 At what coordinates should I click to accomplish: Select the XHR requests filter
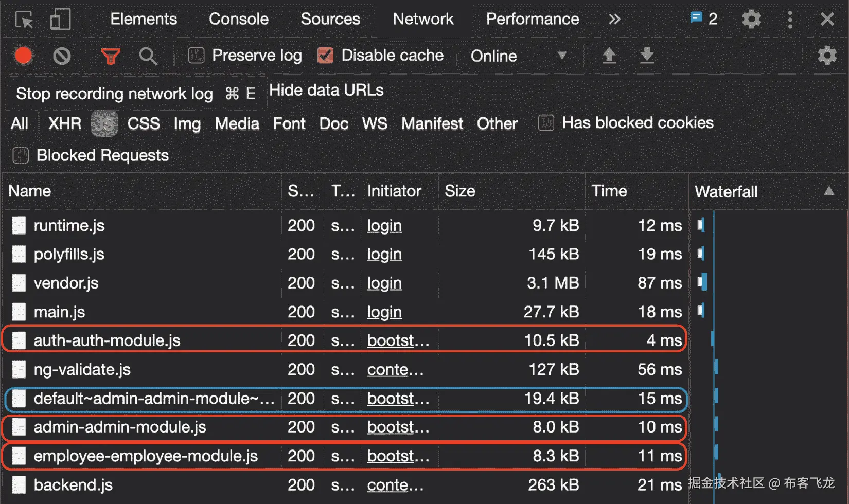64,123
